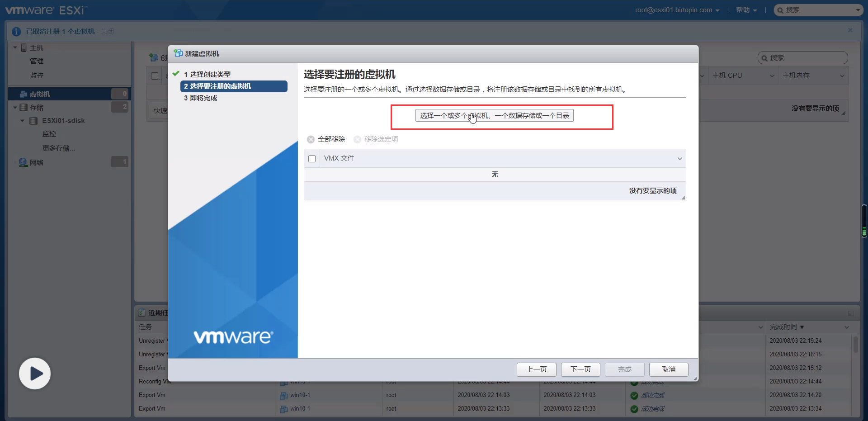Click the 存储 storage icon

[24, 108]
